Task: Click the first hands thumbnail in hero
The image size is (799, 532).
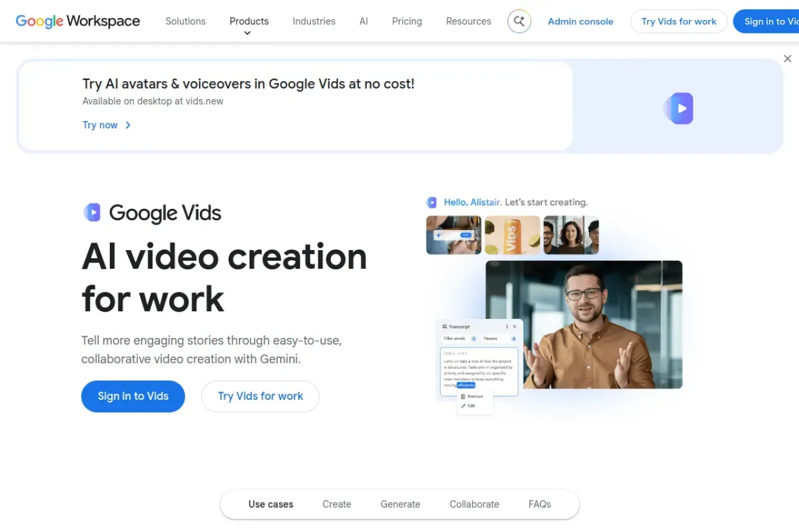Action: (454, 235)
